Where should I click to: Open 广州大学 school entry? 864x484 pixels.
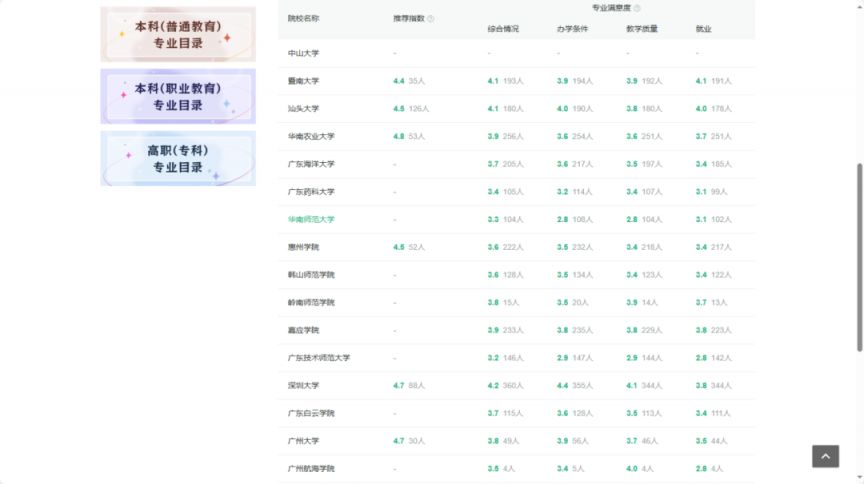(x=303, y=441)
